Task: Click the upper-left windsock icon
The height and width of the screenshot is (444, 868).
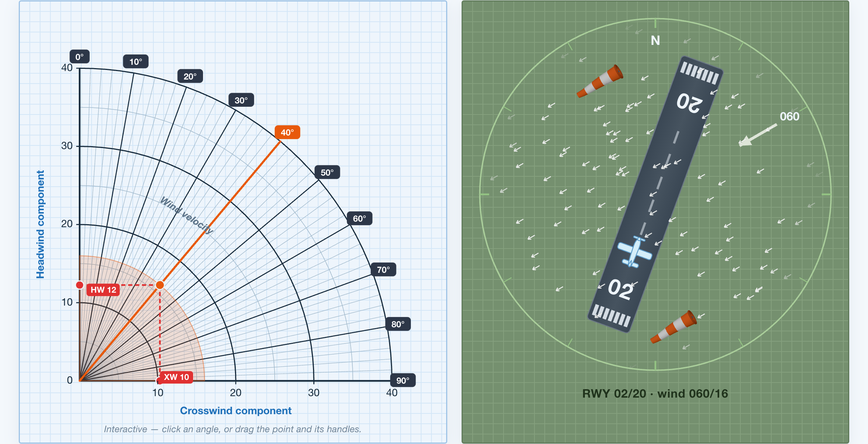Action: pyautogui.click(x=600, y=81)
